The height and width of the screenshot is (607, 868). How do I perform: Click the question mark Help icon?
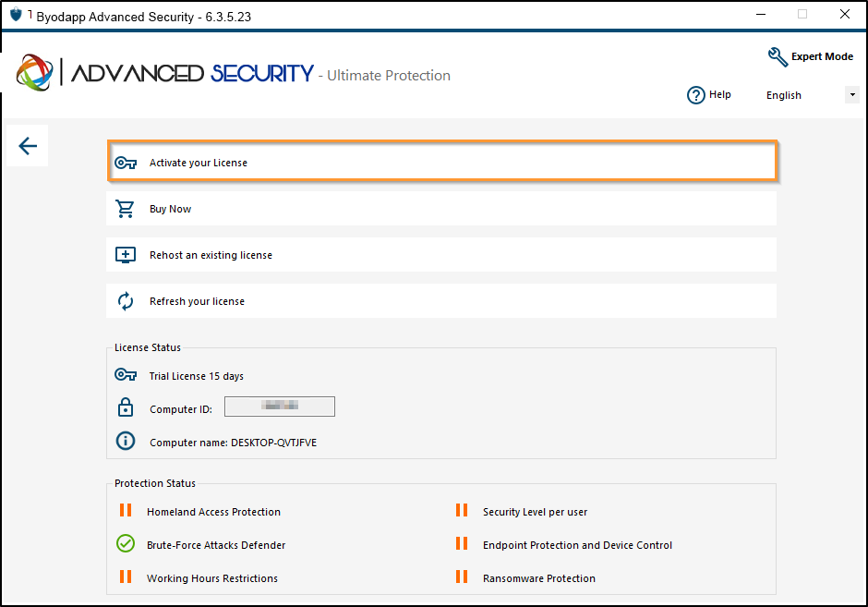(x=696, y=95)
